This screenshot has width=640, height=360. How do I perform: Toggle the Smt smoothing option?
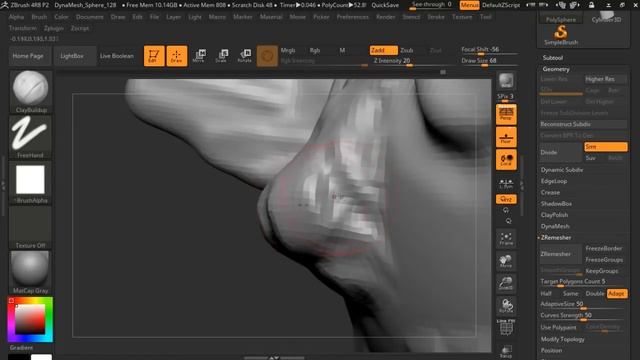[x=606, y=147]
